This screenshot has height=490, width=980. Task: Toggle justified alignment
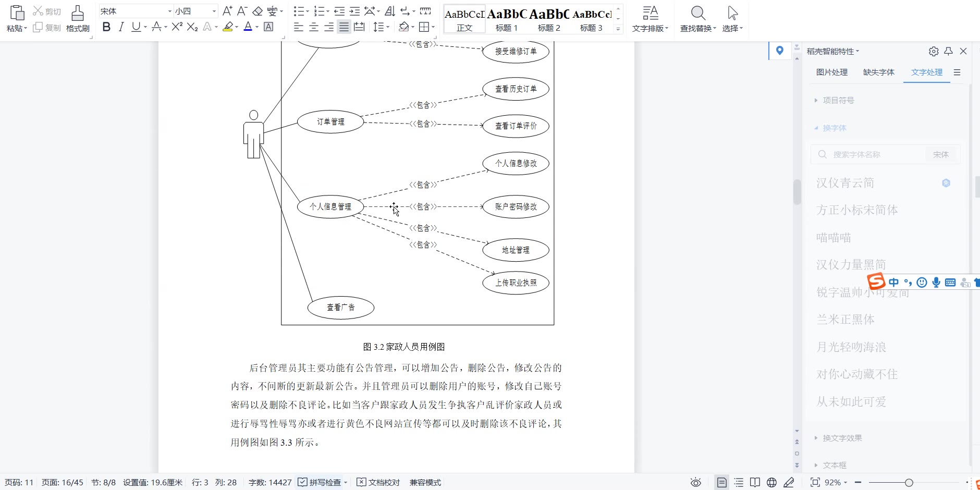click(x=344, y=27)
